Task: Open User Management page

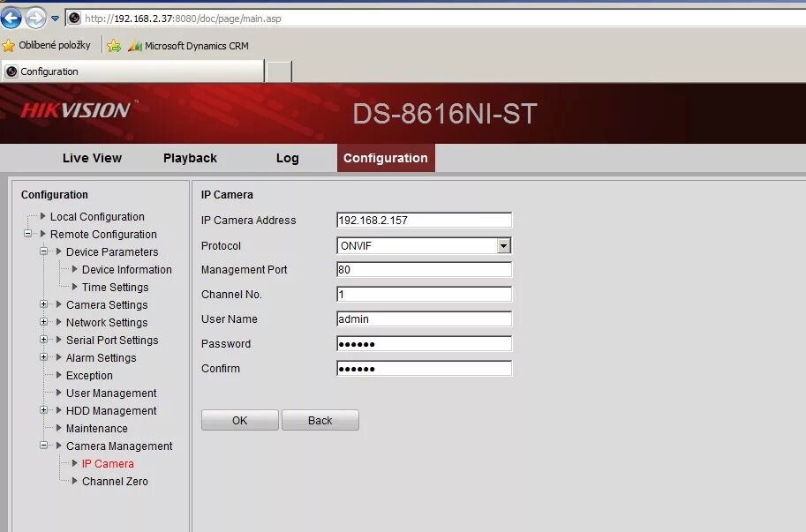Action: coord(111,393)
